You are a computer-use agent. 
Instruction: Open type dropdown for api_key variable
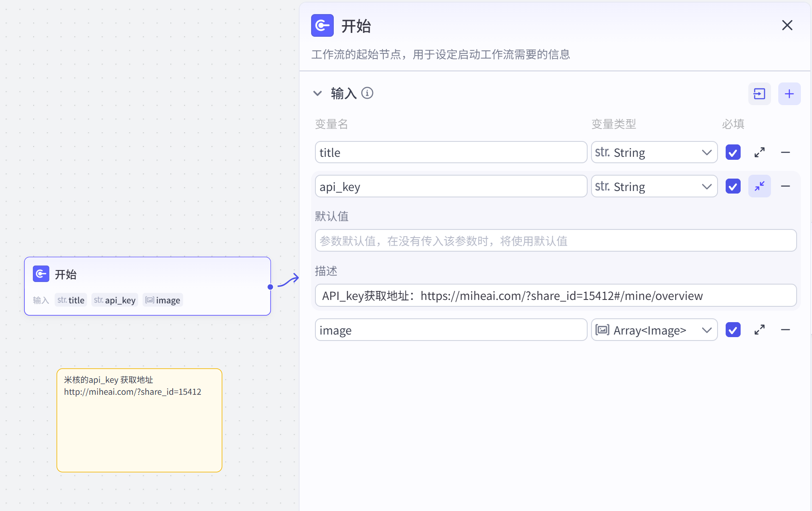coord(654,186)
